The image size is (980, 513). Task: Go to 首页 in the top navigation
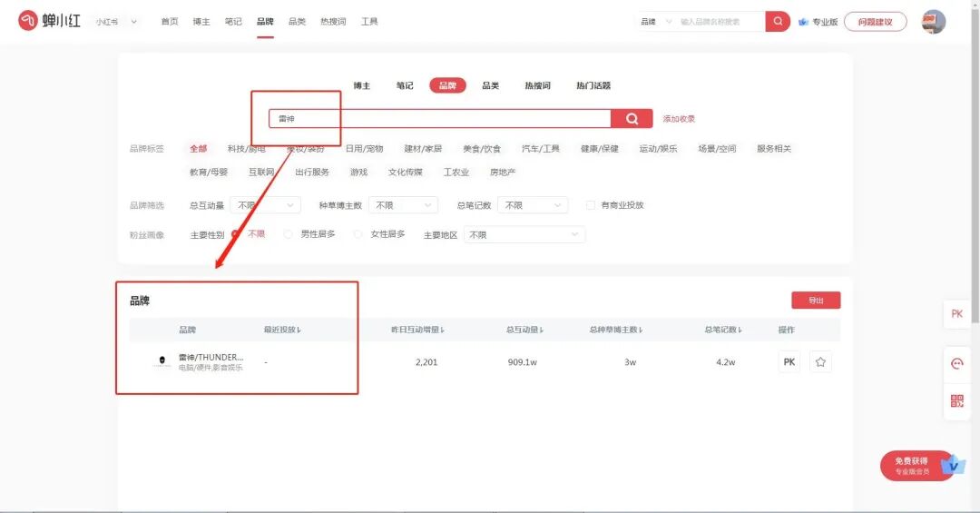pyautogui.click(x=170, y=21)
